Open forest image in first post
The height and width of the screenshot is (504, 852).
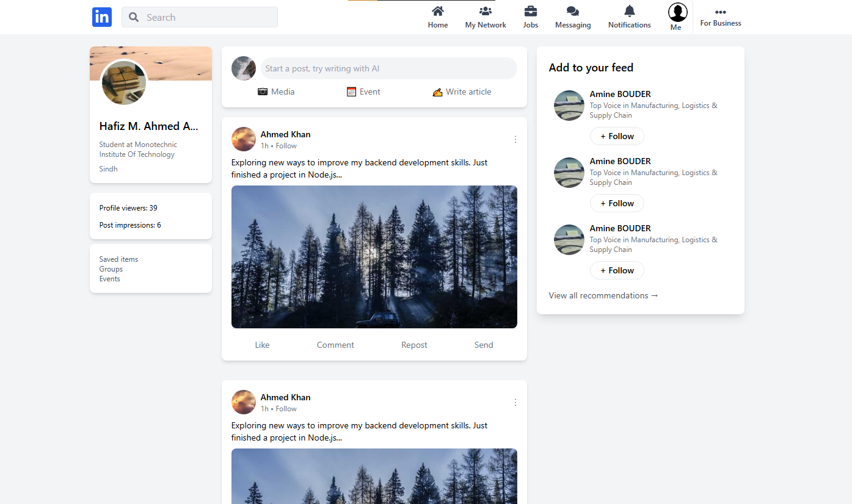tap(374, 257)
